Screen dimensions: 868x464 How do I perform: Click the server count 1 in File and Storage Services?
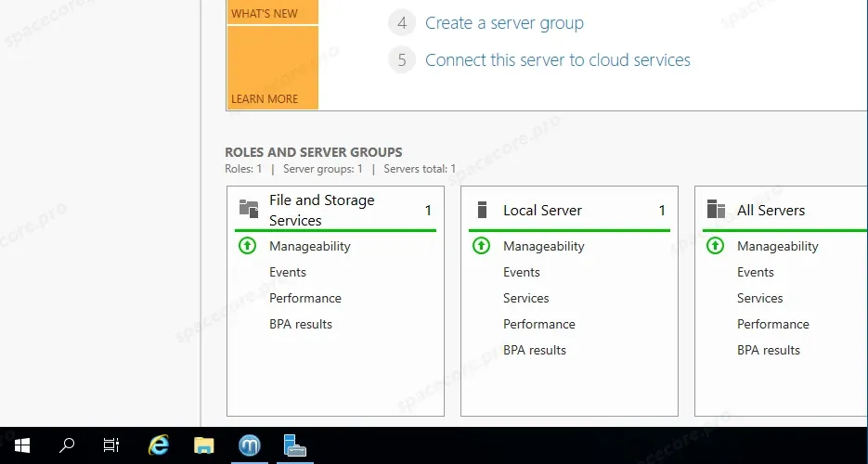pos(428,210)
